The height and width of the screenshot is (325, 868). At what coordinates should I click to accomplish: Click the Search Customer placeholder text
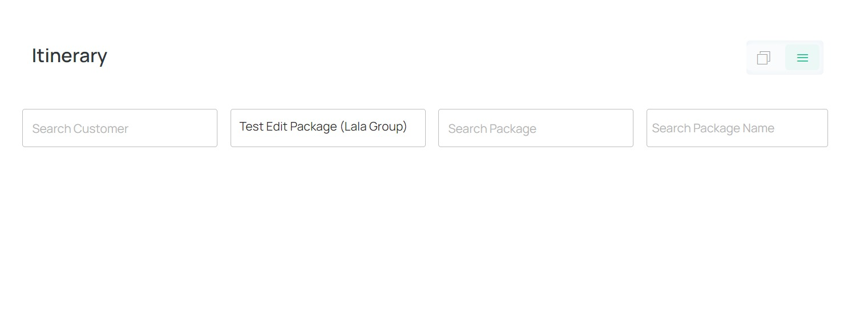pos(80,129)
